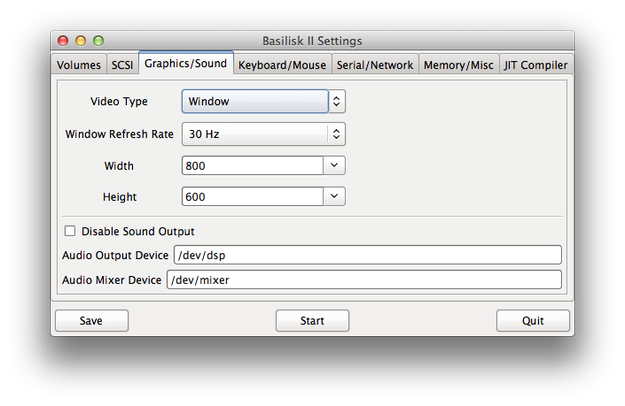Click the Save button
This screenshot has width=625, height=406.
coord(92,321)
